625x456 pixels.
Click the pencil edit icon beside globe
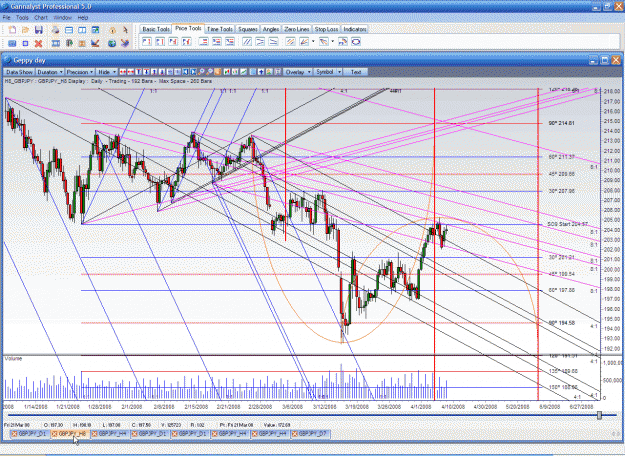125,43
